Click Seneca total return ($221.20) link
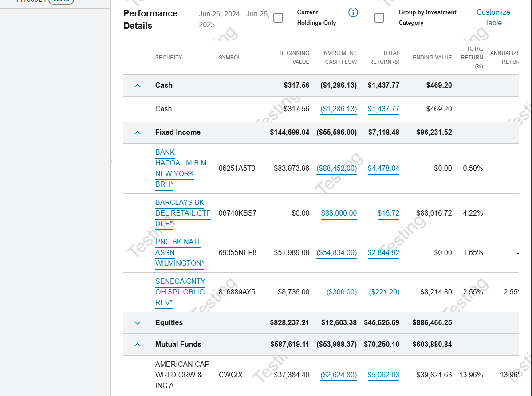This screenshot has width=532, height=396. coord(384,292)
